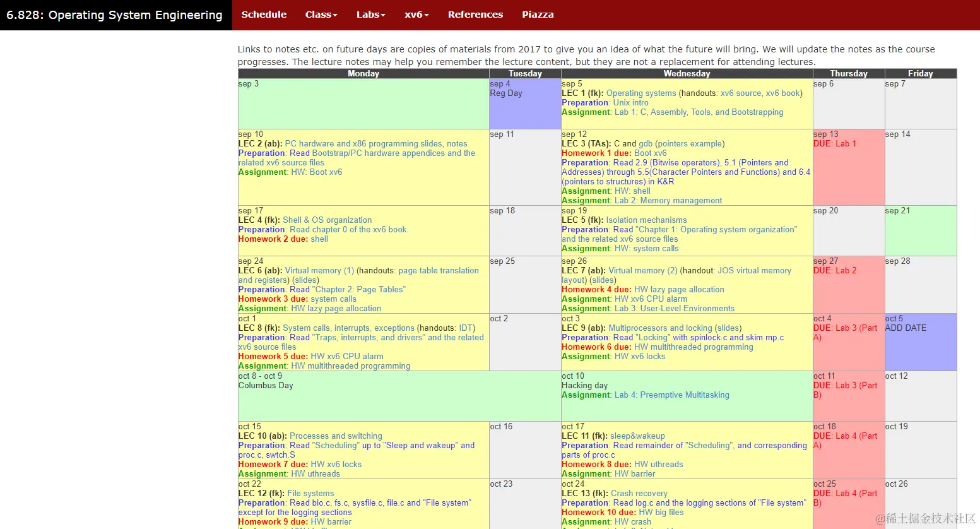Open System calls, interrupts, exceptions lecture
The image size is (980, 529).
pyautogui.click(x=348, y=328)
